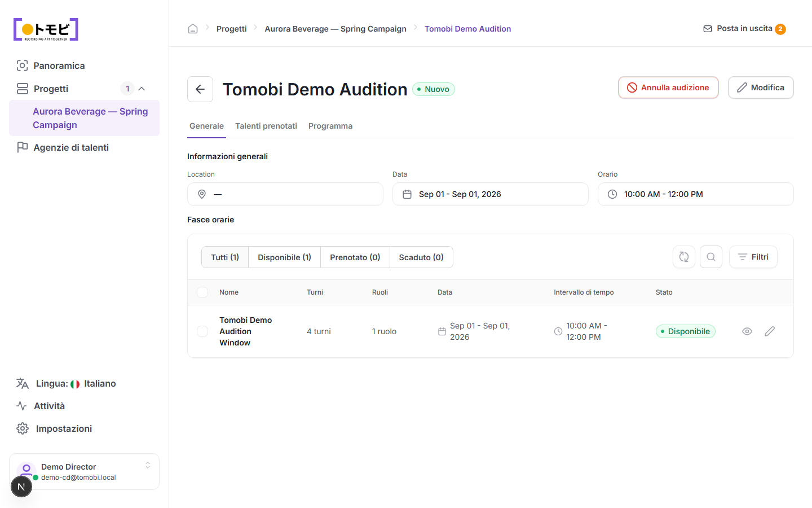The width and height of the screenshot is (812, 508).
Task: Switch to Generale tab
Action: click(206, 126)
